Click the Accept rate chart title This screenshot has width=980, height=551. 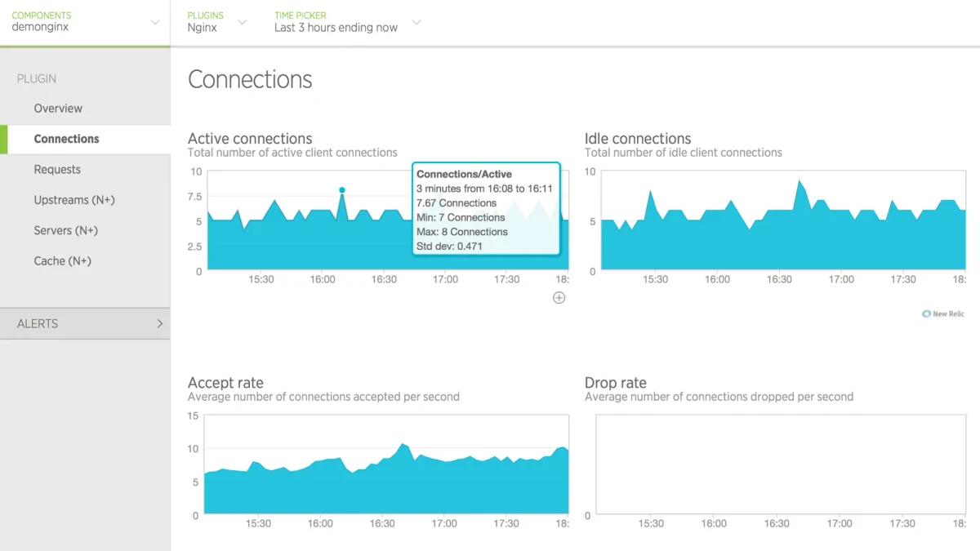[225, 383]
